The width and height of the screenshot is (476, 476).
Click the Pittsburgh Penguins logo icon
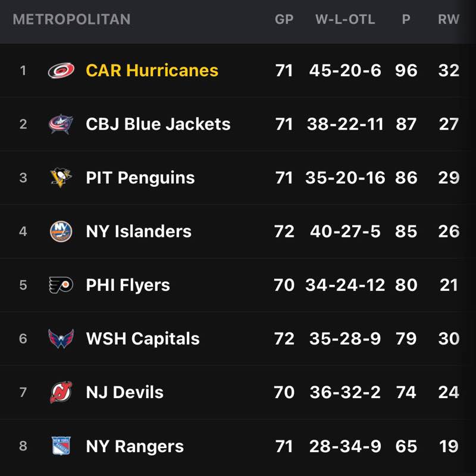[61, 178]
